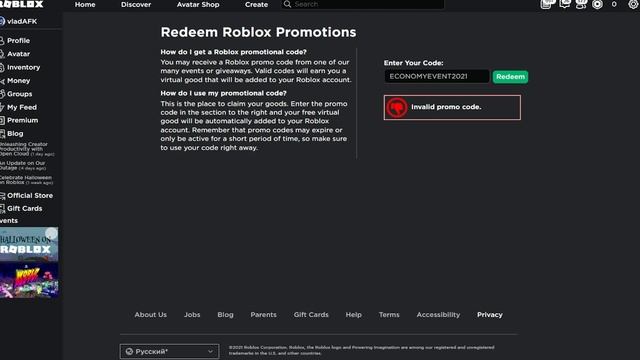Image resolution: width=640 pixels, height=360 pixels.
Task: Click the 'Invalid promo code.' message
Action: tap(446, 107)
